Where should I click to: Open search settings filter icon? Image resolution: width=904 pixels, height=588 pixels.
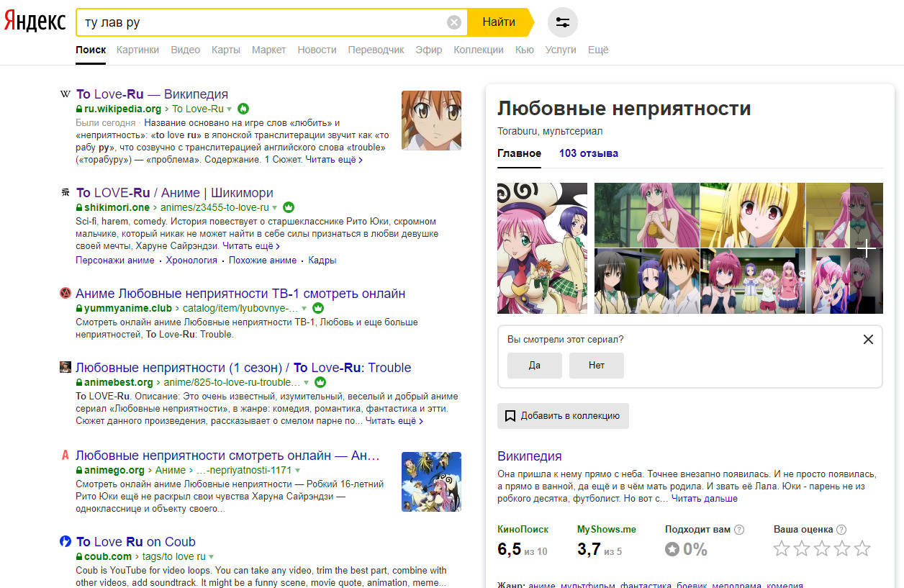click(562, 22)
